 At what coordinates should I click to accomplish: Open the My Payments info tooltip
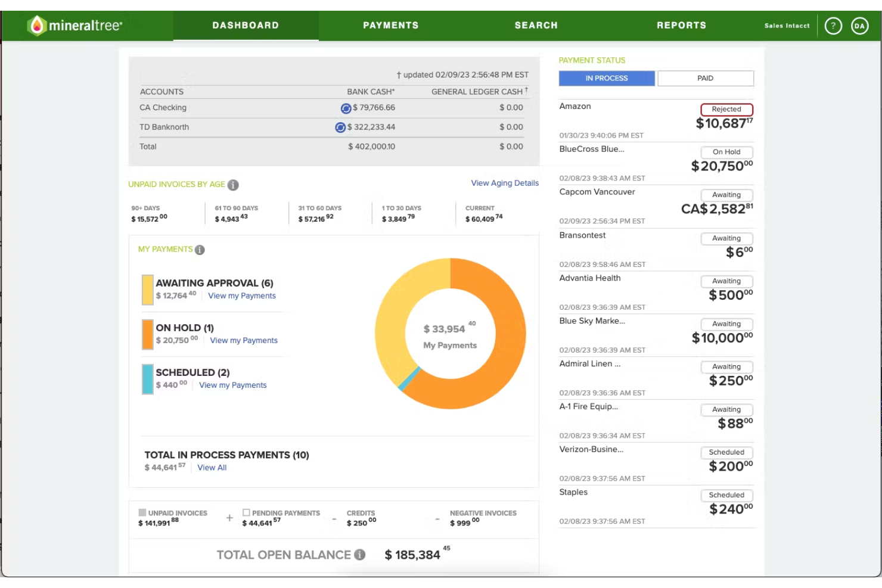click(198, 249)
